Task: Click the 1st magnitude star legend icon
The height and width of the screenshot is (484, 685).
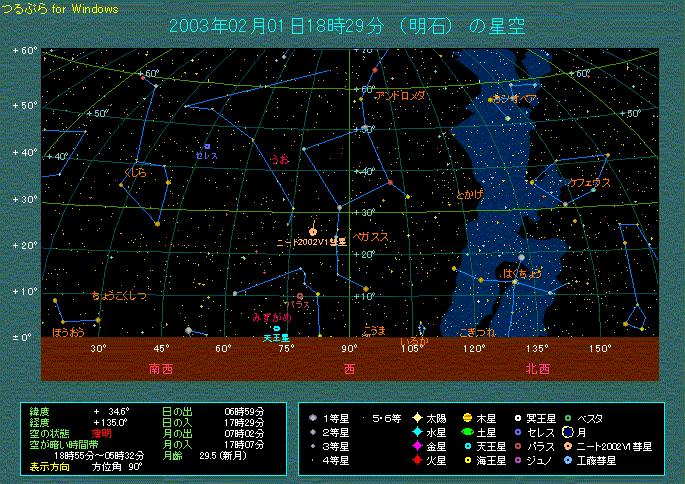Action: [x=313, y=416]
